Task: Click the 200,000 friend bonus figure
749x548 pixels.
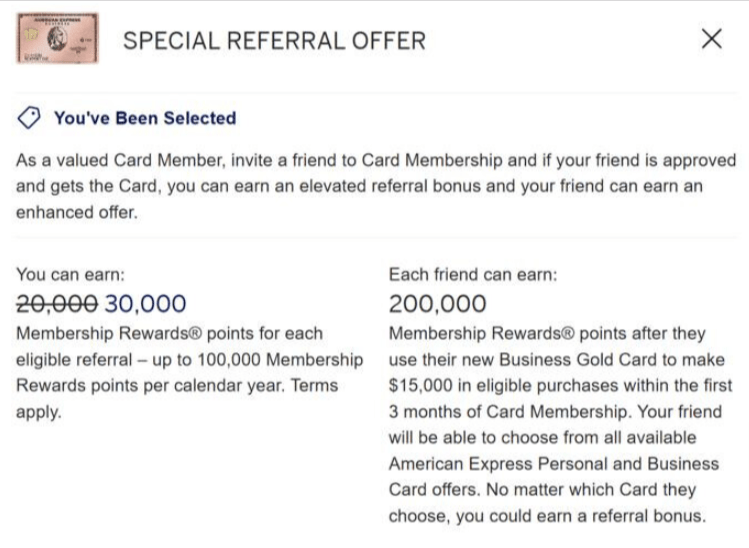Action: (x=437, y=303)
